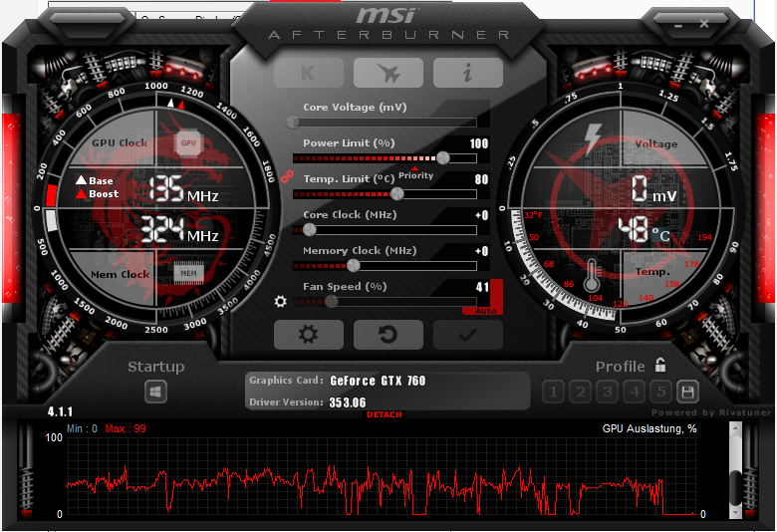Click the GPU Auslastung usage graph
Screen dimensions: 777x532
coord(382,475)
